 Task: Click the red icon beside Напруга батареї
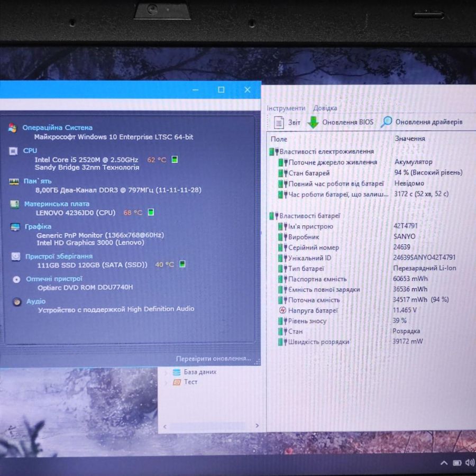click(x=282, y=310)
